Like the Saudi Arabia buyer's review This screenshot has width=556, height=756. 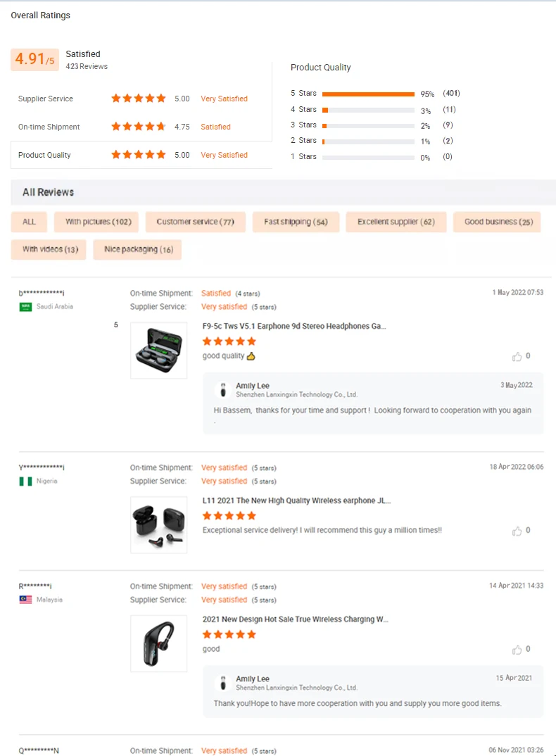[517, 357]
